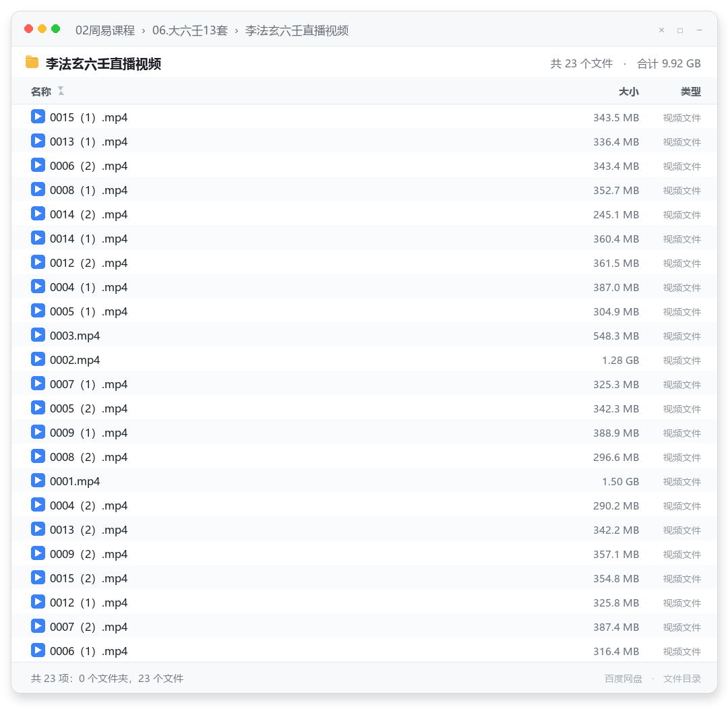Select file name 0014 (2) .mp4
Viewport: 728px width, 709px height.
89,214
